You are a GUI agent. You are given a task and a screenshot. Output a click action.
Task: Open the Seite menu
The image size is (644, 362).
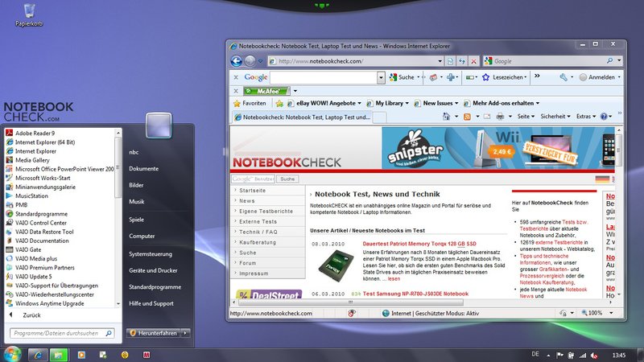526,117
